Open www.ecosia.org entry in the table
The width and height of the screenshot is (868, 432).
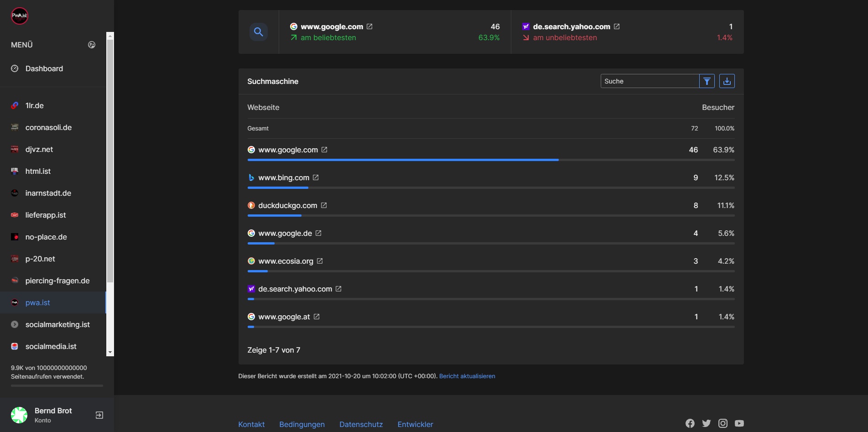tap(286, 261)
